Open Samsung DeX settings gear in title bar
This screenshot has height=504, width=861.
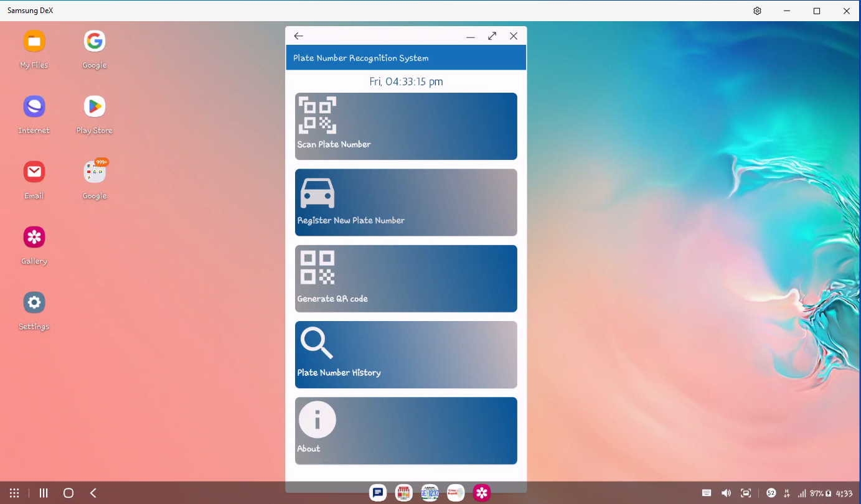[757, 11]
